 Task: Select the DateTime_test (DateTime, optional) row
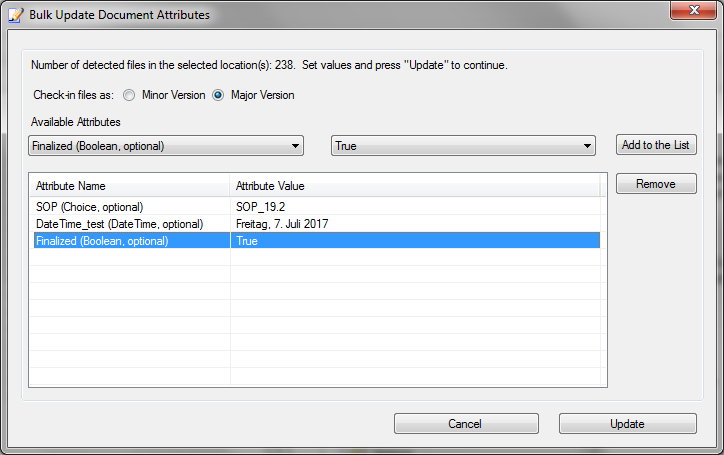pyautogui.click(x=317, y=224)
